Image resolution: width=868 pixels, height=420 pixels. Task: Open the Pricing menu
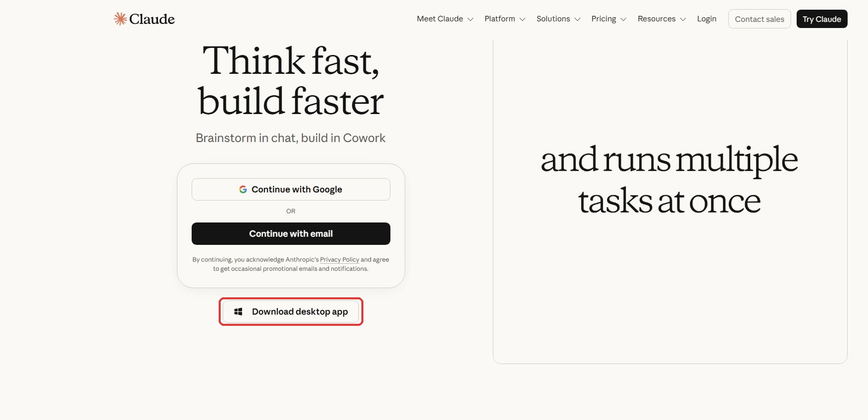pos(609,19)
